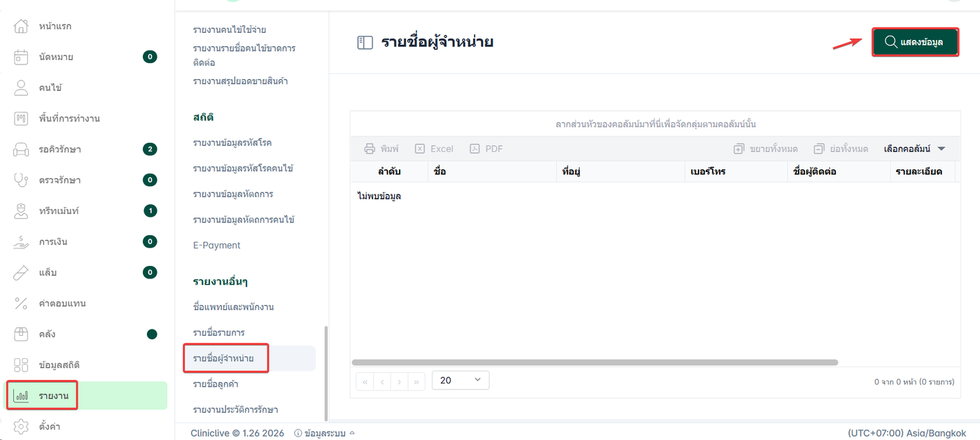Click the calendar icon beside นัดหมาย
Viewport: 980px width, 440px height.
(22, 57)
